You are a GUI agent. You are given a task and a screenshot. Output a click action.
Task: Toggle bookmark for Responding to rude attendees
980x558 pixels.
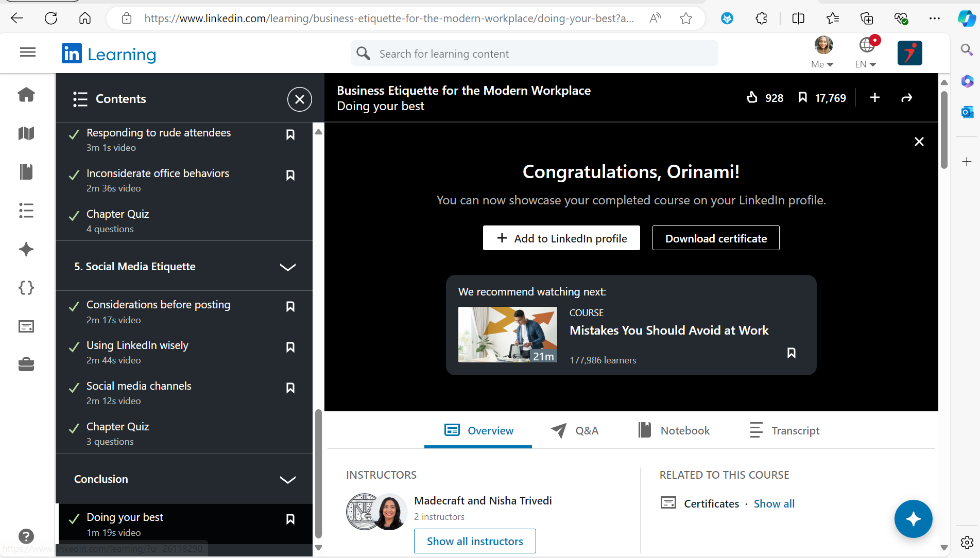(x=290, y=135)
